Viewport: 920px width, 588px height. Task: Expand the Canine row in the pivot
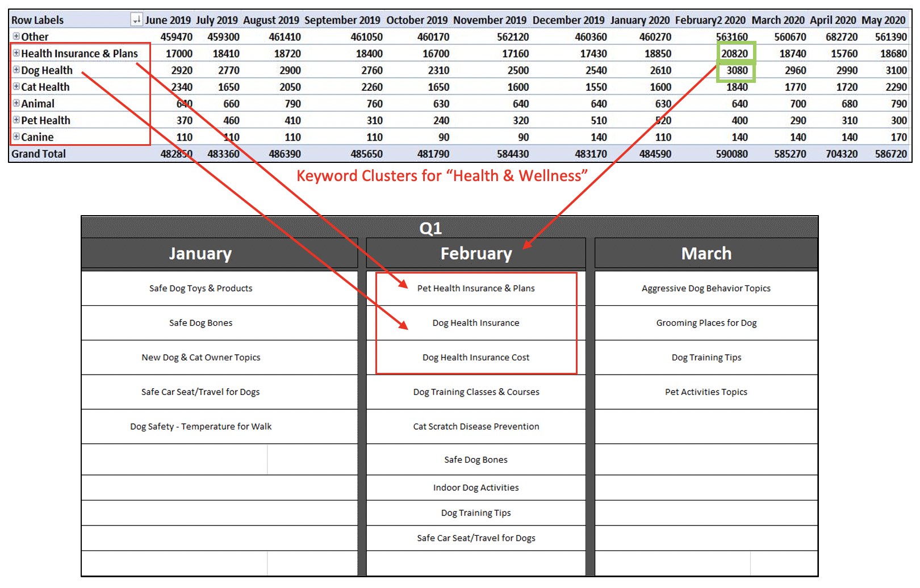tap(16, 137)
